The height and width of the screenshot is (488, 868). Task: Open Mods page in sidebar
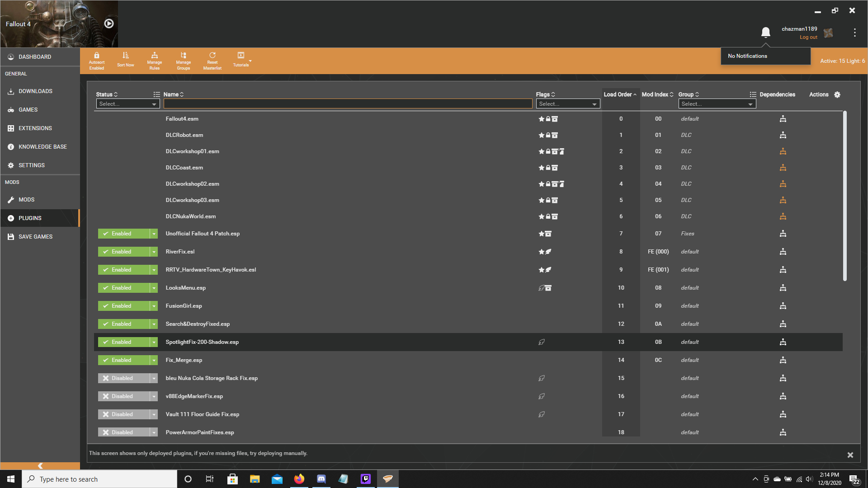40,200
